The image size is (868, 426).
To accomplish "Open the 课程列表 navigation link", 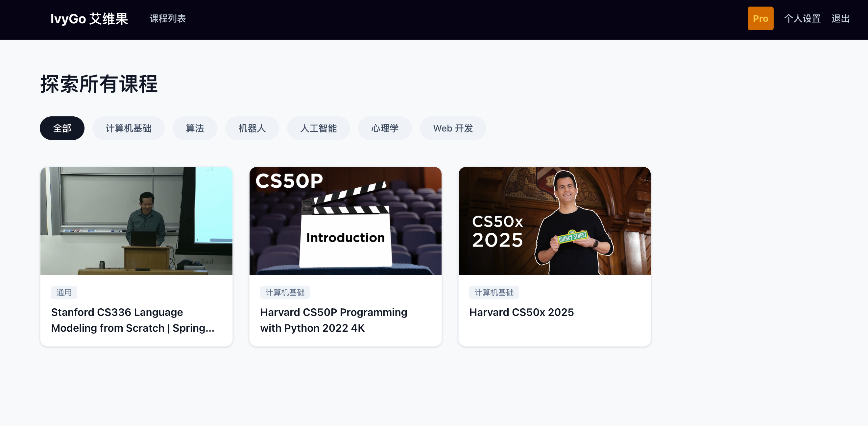I will coord(167,18).
